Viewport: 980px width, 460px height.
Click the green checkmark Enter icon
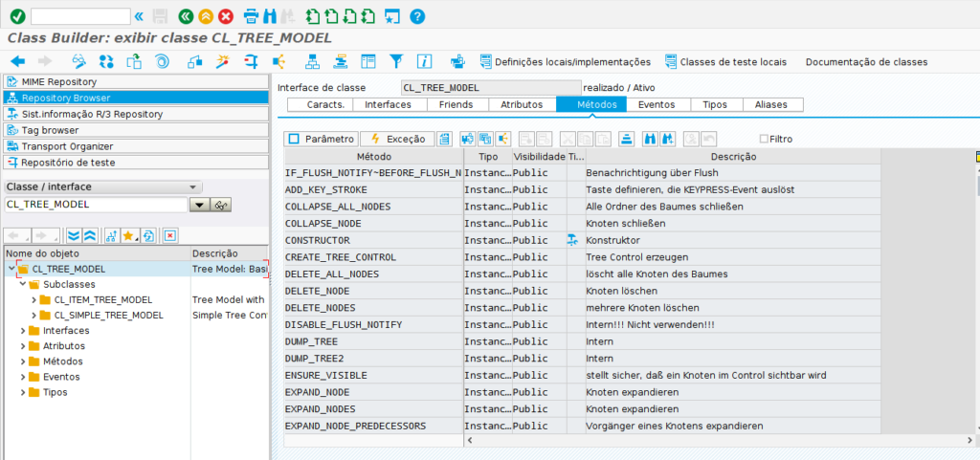point(17,16)
